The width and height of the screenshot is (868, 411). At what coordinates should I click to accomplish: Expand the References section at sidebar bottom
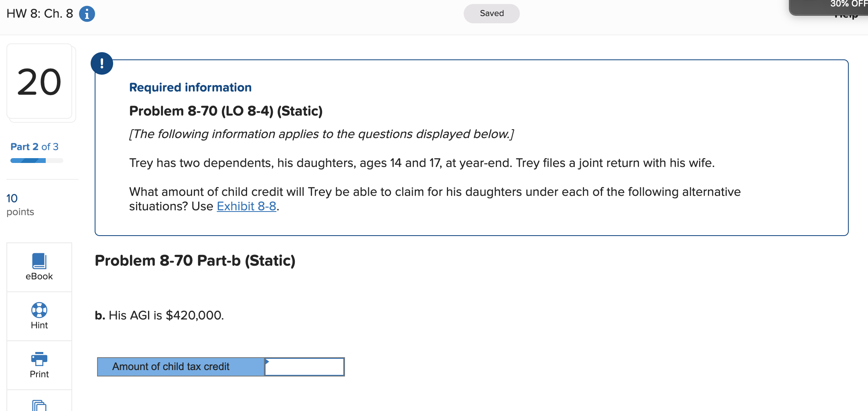(x=39, y=405)
